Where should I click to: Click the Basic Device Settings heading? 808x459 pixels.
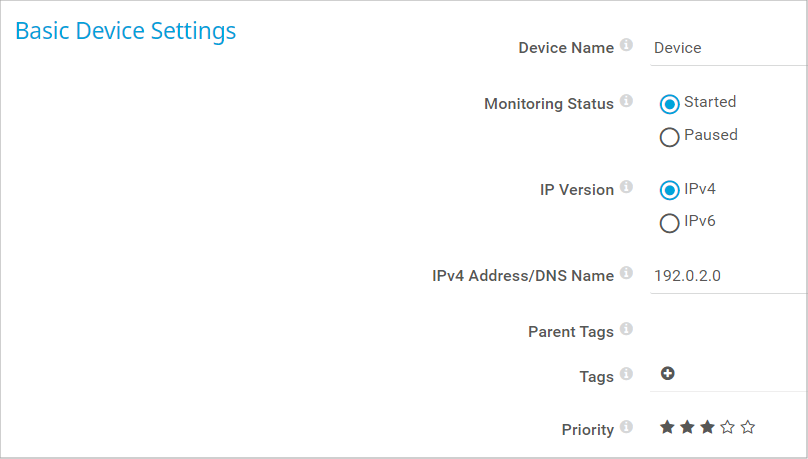click(126, 31)
